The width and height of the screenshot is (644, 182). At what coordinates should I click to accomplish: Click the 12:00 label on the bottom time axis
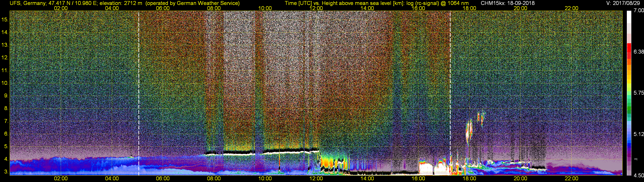click(316, 179)
